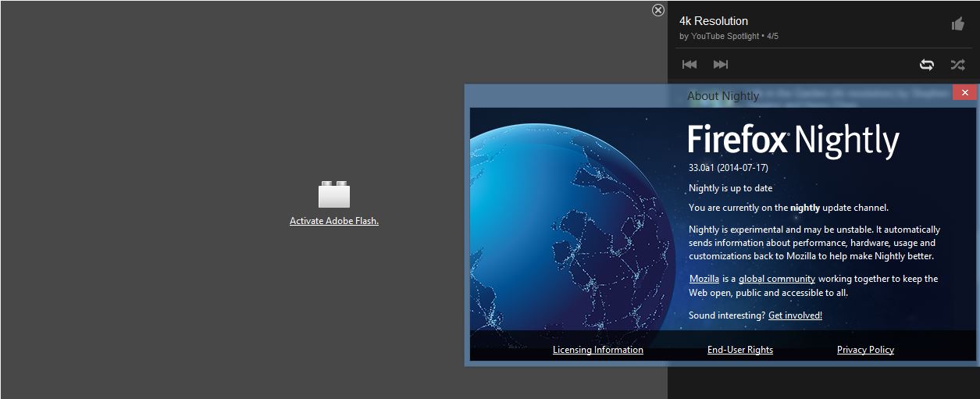Screen dimensions: 980x399
Task: Open Privacy Policy link
Action: pyautogui.click(x=865, y=350)
